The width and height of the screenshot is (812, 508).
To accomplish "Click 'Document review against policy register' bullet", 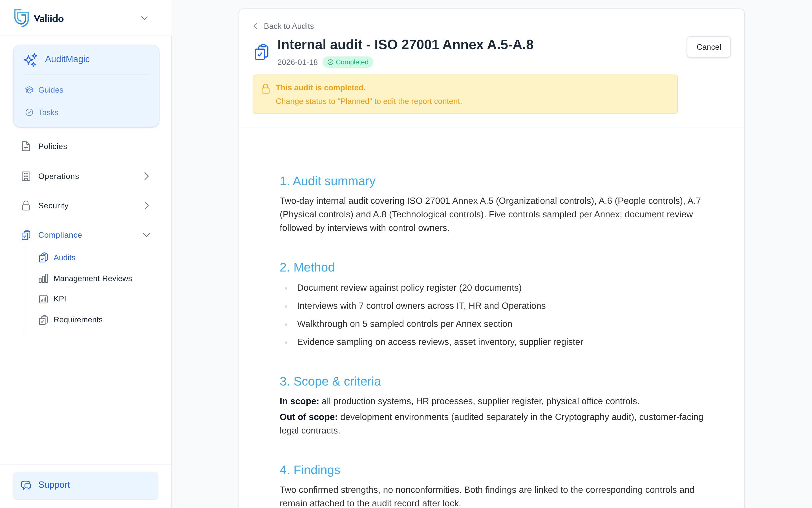I will click(409, 288).
